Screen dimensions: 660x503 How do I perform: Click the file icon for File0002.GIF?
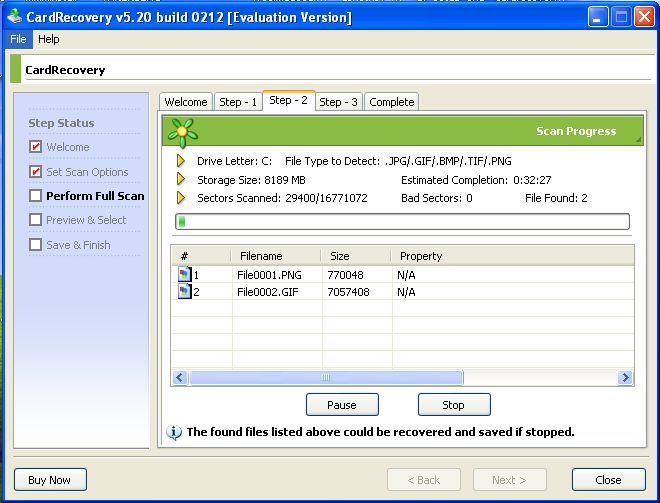pyautogui.click(x=184, y=291)
